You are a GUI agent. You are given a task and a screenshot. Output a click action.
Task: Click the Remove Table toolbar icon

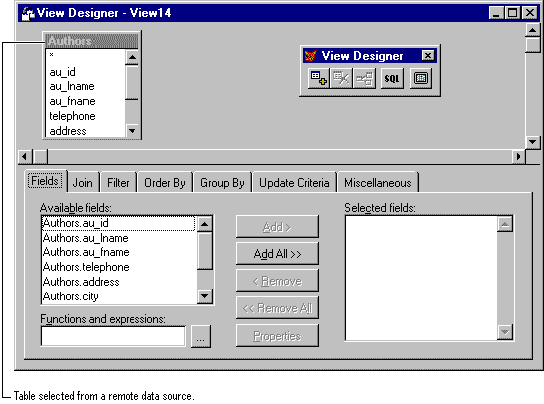tap(341, 78)
